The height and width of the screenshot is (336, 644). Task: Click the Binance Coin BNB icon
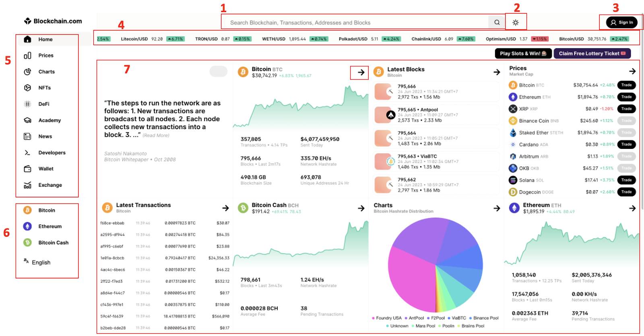(x=513, y=121)
